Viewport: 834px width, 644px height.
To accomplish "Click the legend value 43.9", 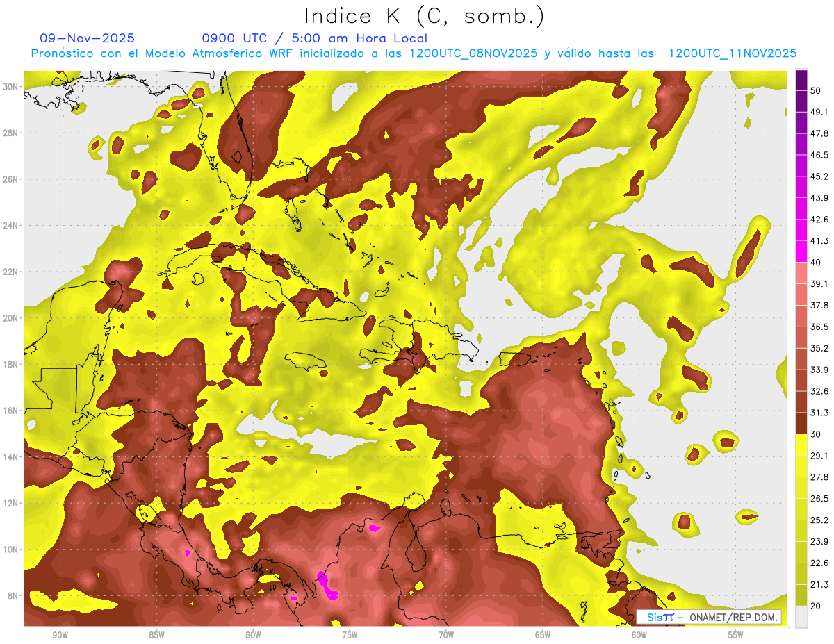I will (x=819, y=198).
